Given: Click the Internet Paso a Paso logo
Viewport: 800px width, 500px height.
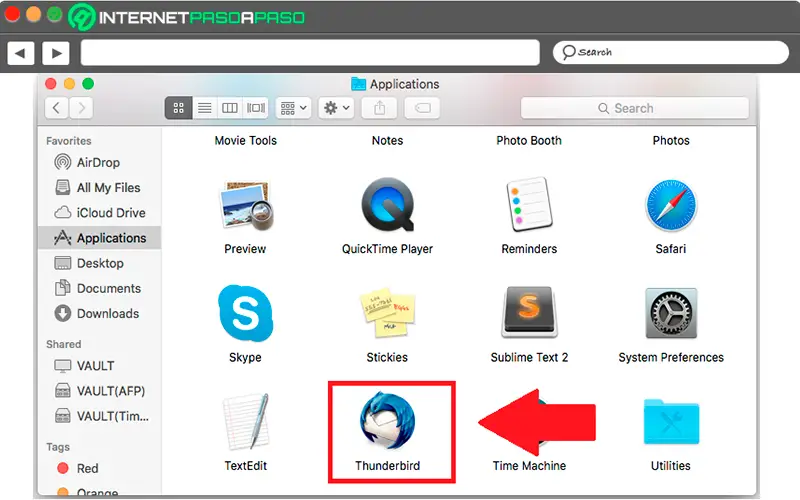Looking at the screenshot, I should (187, 17).
